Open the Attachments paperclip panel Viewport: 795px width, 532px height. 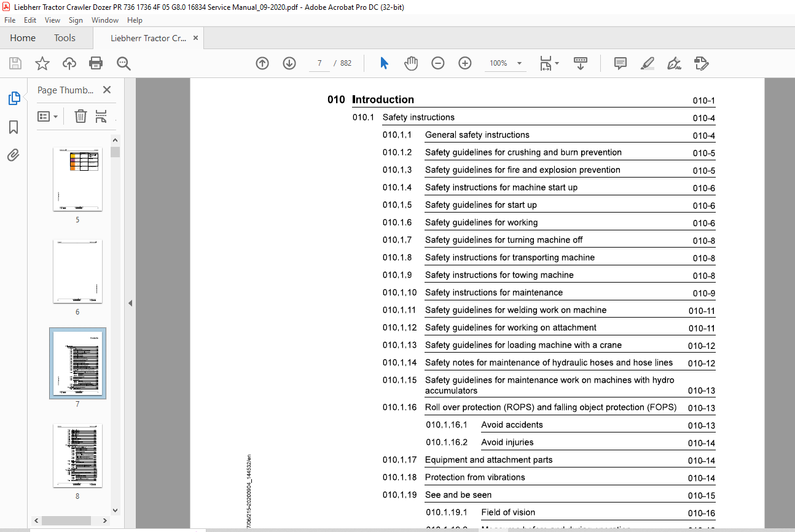[x=14, y=155]
